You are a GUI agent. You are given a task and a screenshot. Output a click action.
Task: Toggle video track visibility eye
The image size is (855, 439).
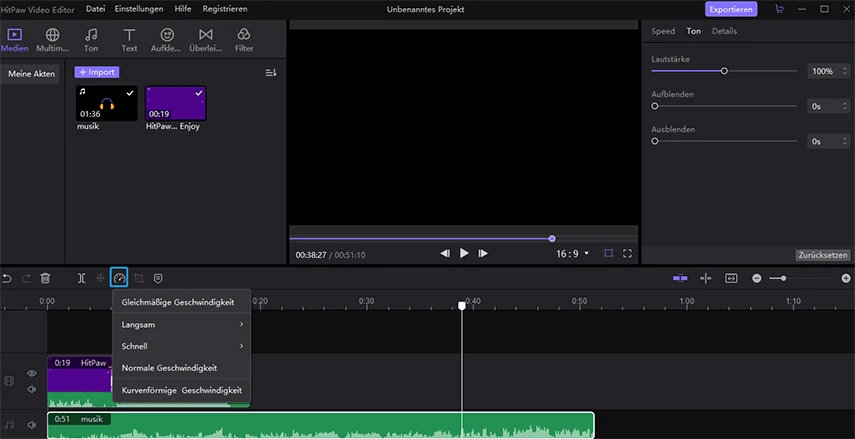(32, 374)
